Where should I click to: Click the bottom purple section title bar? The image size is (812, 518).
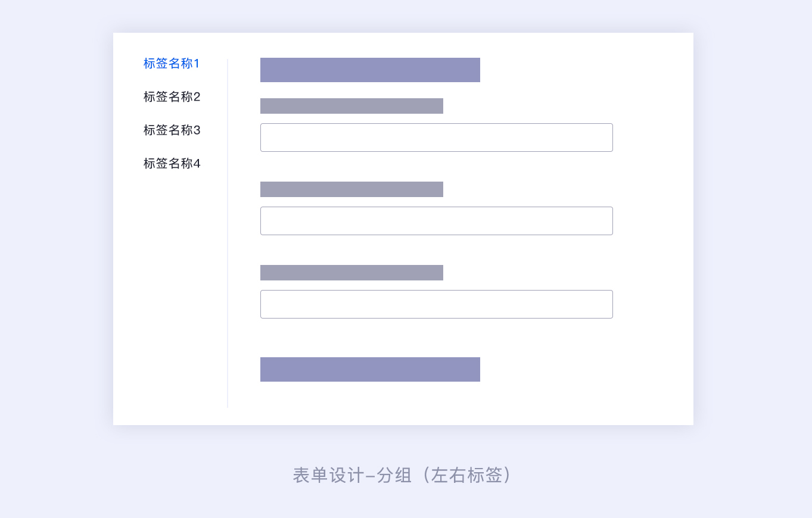coord(370,369)
